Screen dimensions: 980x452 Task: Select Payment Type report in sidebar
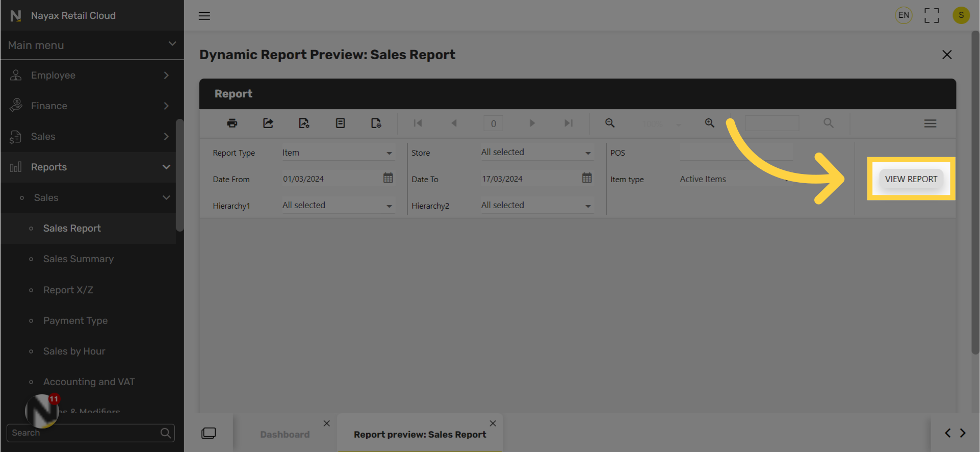pos(75,320)
